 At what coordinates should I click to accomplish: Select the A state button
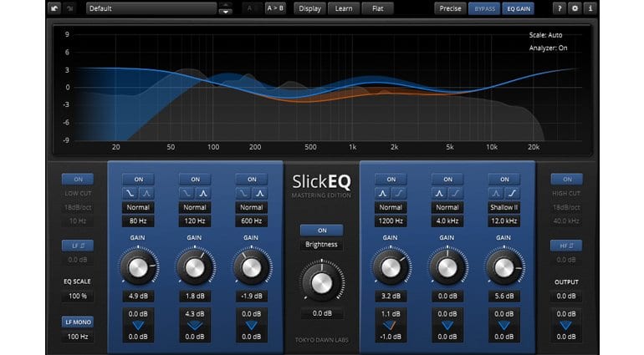(251, 8)
